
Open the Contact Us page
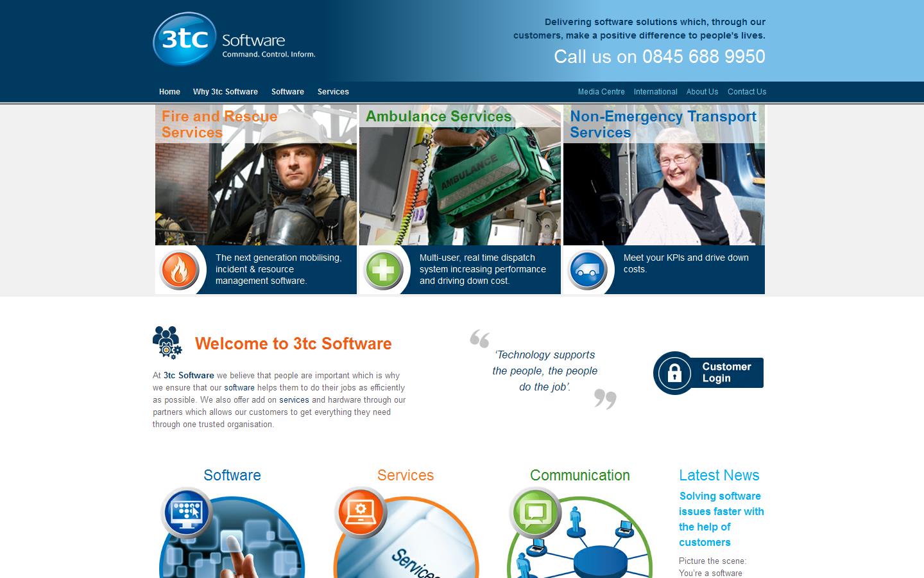[746, 92]
